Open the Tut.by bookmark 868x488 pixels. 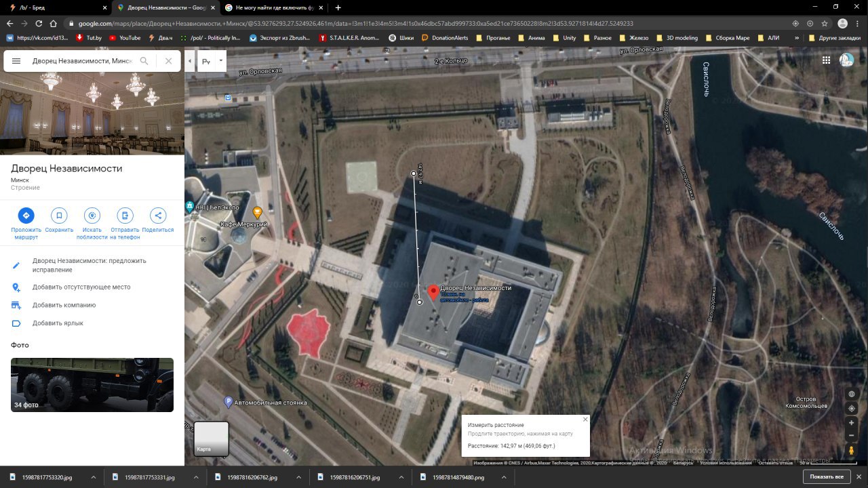89,38
